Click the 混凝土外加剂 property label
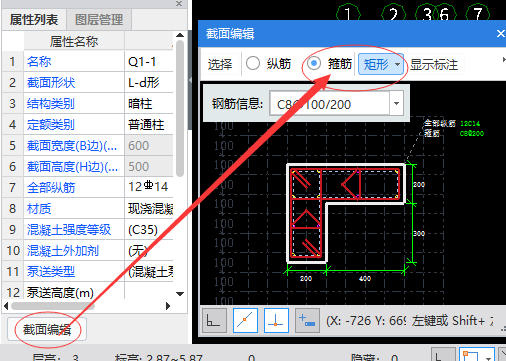Image resolution: width=506 pixels, height=361 pixels. coord(63,251)
